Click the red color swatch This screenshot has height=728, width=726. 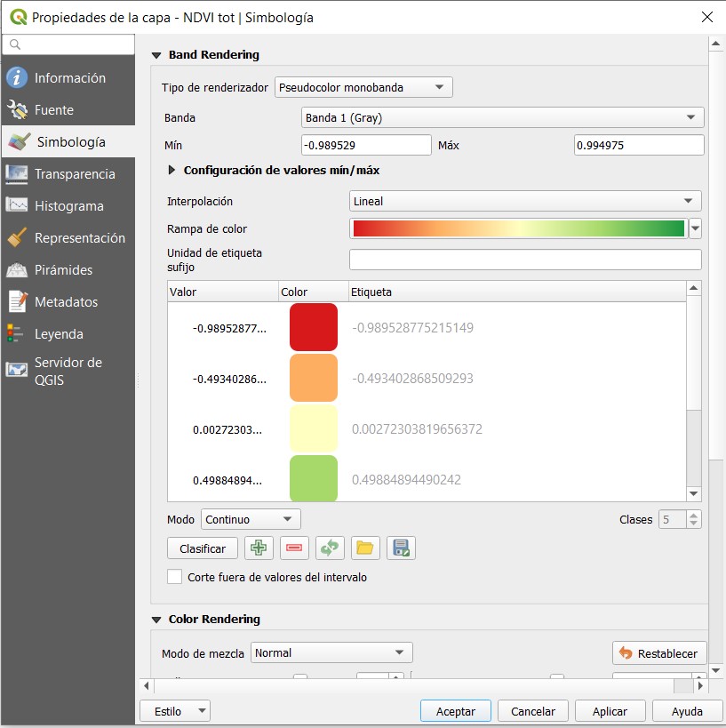click(314, 327)
